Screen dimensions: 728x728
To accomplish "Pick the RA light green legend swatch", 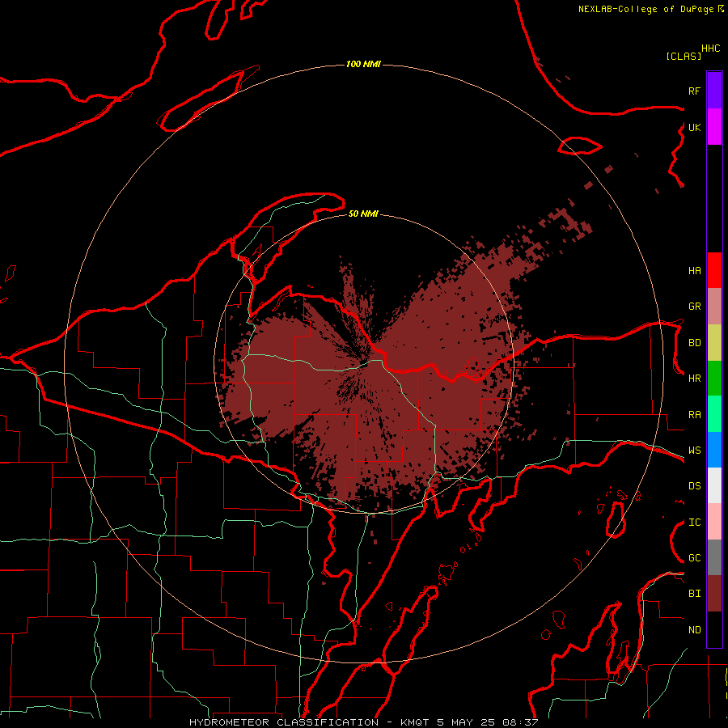I will click(714, 414).
